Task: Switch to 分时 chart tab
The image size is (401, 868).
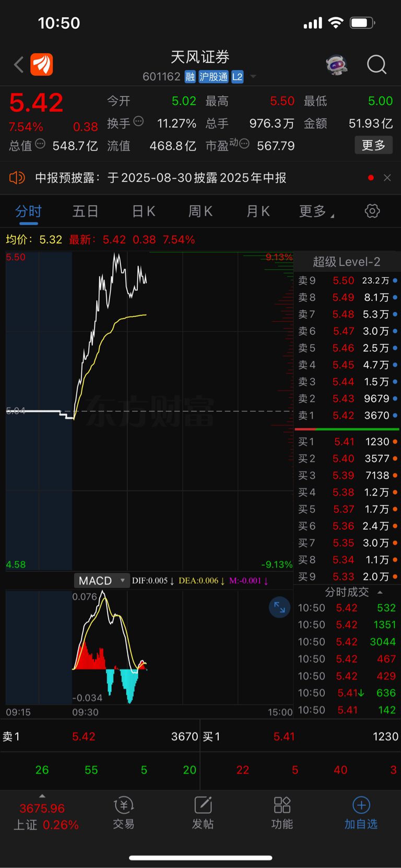Action: (x=28, y=212)
